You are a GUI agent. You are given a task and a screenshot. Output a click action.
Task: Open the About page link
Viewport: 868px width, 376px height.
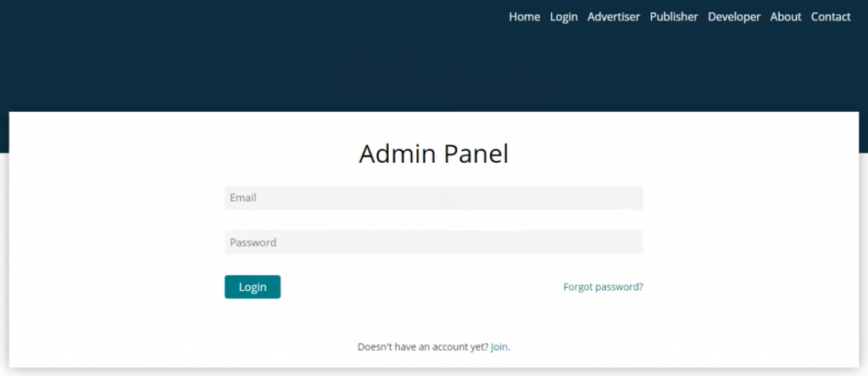click(786, 17)
